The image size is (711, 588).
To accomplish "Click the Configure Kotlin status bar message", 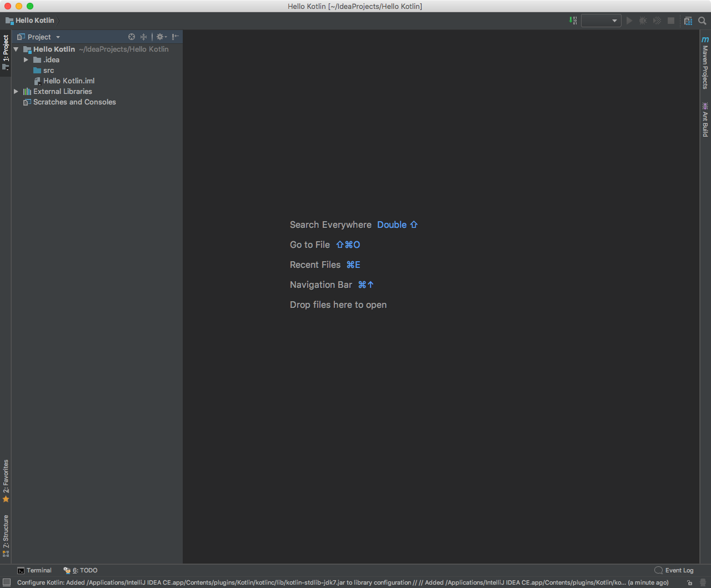I will pyautogui.click(x=343, y=582).
